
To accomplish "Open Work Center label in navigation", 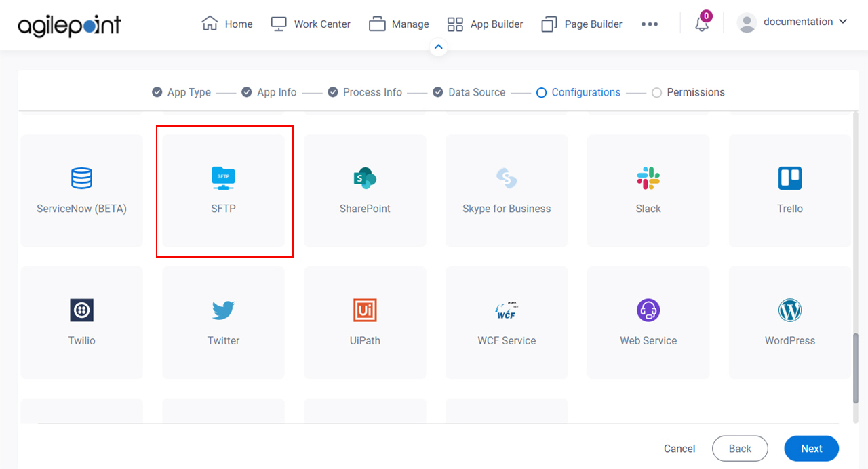I will tap(322, 24).
